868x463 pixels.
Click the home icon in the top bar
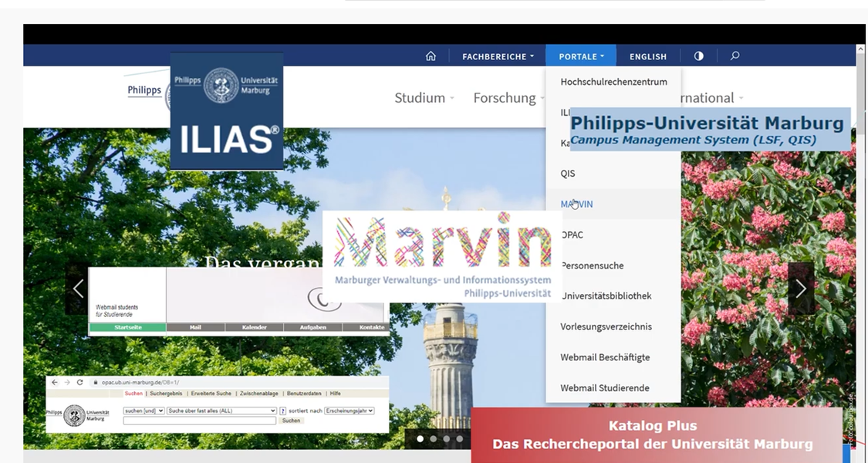431,56
